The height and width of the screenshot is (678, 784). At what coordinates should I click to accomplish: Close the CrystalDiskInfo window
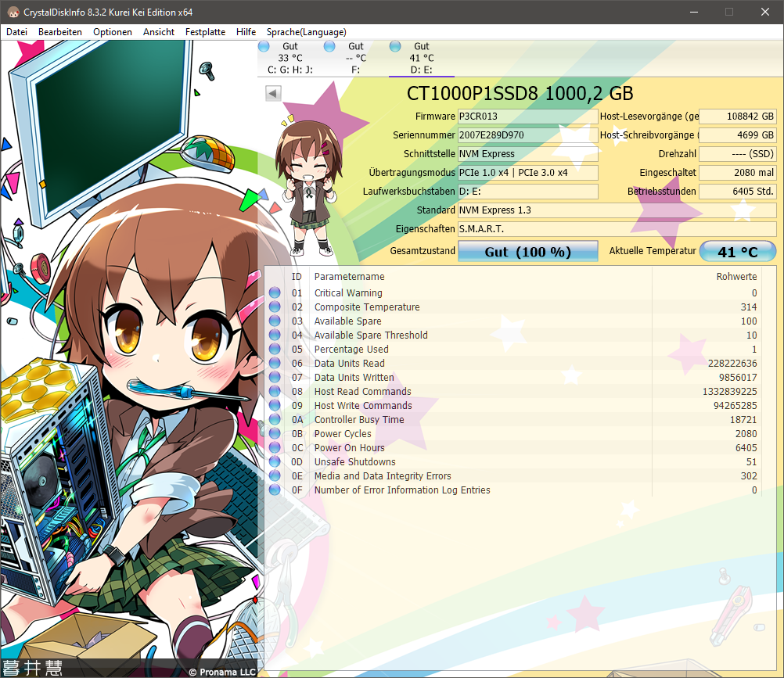click(x=765, y=12)
